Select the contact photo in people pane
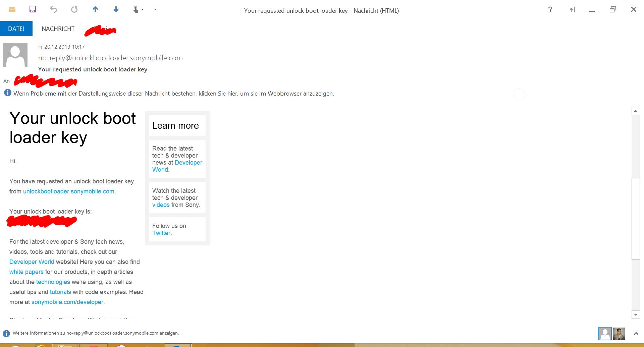This screenshot has width=644, height=347. tap(619, 334)
